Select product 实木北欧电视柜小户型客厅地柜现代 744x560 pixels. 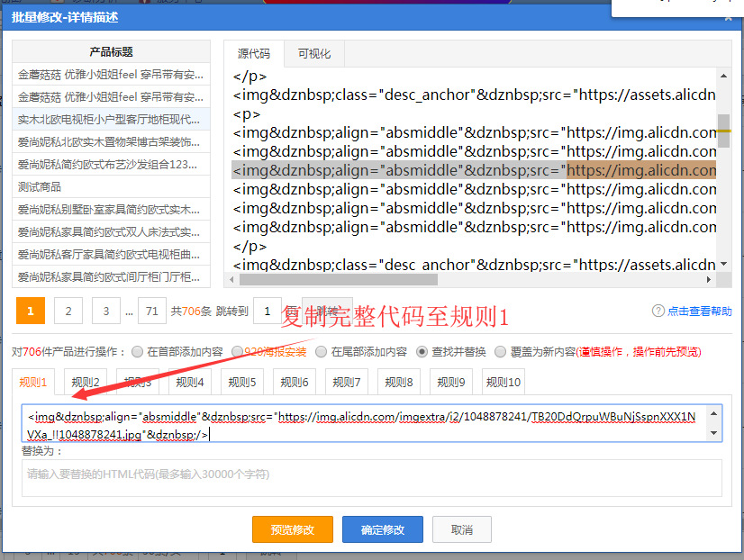(111, 119)
